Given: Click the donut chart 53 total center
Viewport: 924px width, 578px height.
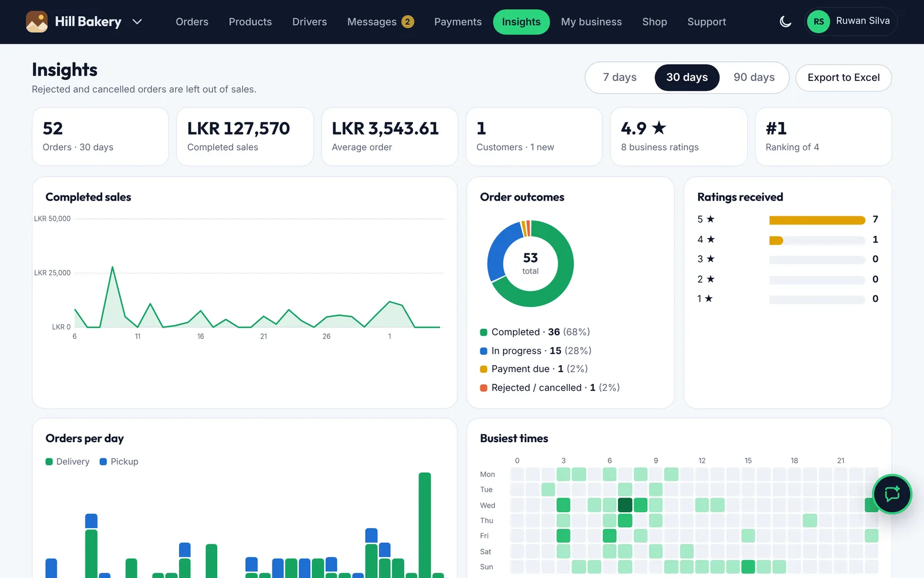Looking at the screenshot, I should (530, 264).
